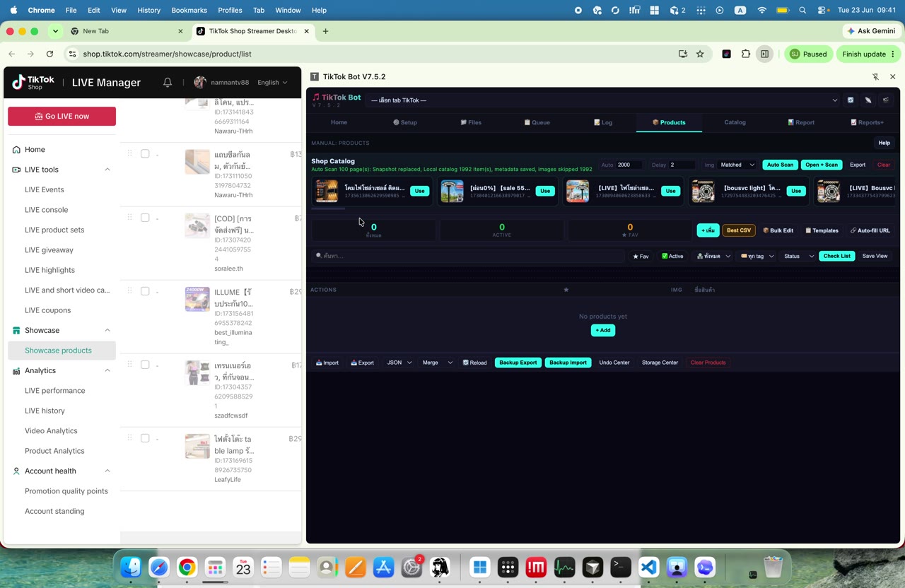Open the English language dropdown
The image size is (905, 588).
coord(272,83)
